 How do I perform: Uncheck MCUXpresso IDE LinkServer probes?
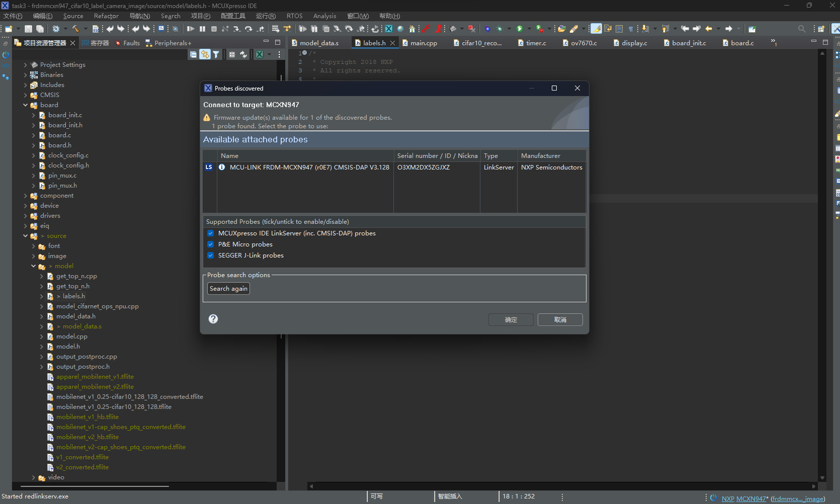(210, 233)
